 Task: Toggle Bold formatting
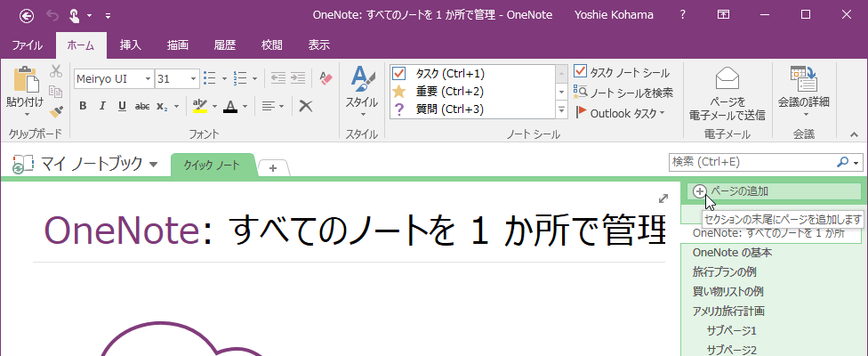83,106
